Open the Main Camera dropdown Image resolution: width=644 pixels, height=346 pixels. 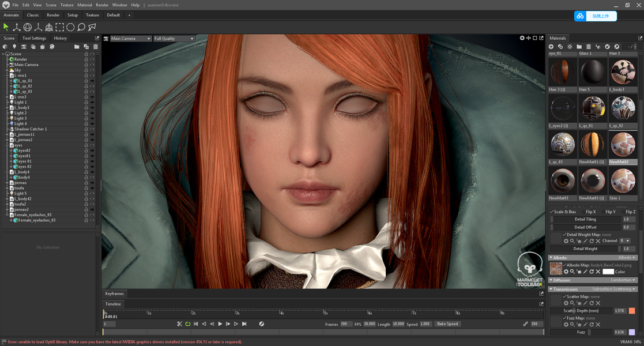click(131, 39)
